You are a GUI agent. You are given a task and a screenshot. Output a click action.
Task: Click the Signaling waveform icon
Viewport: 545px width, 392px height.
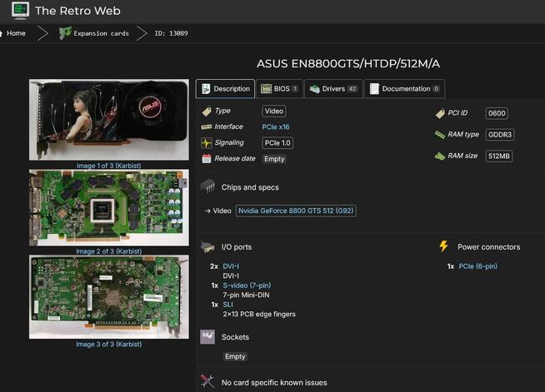(x=207, y=142)
